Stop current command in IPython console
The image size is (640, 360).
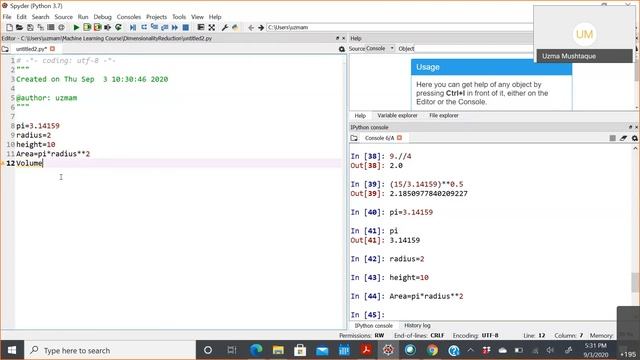(612, 138)
